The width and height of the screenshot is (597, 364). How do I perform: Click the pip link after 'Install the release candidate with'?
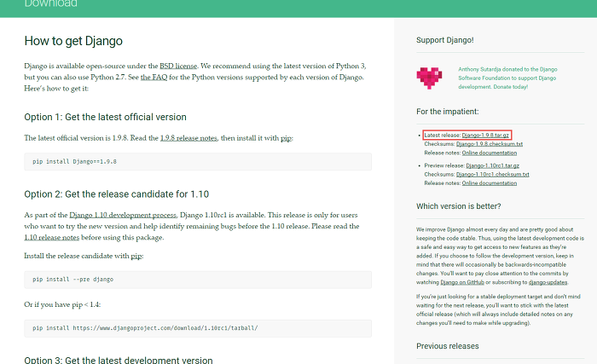click(136, 257)
